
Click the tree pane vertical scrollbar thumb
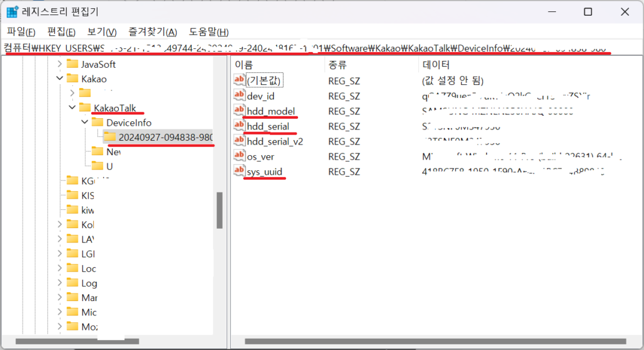219,210
